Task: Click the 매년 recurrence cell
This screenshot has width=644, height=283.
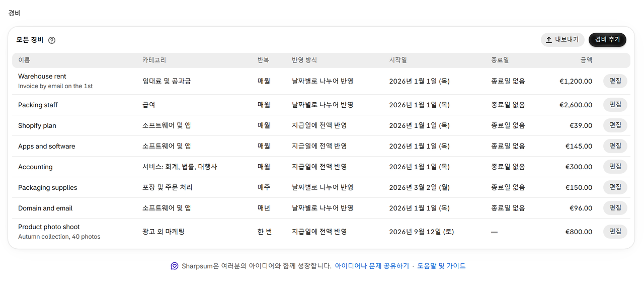Action: tap(264, 208)
